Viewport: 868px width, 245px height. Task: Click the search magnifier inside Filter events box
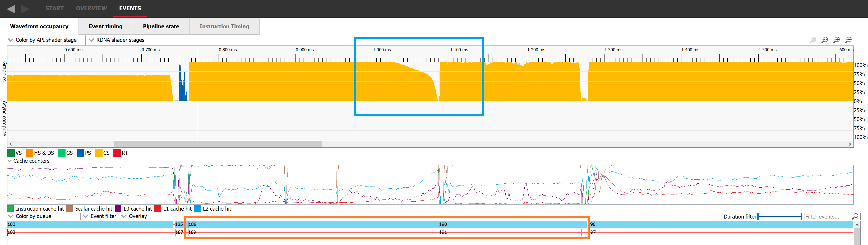856,216
